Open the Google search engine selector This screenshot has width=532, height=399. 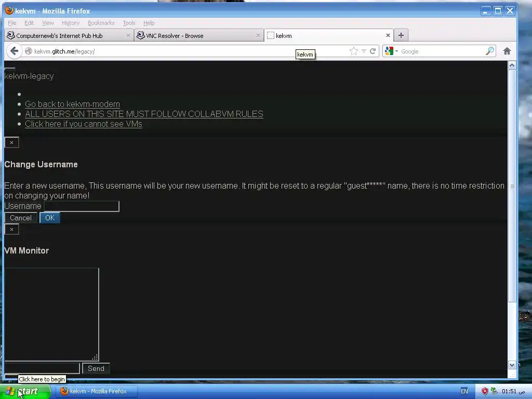pos(392,51)
